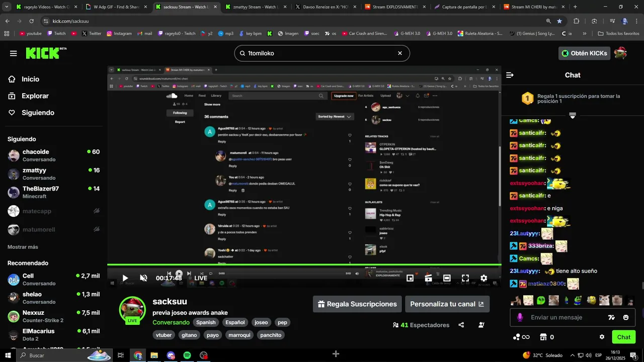Open recommended channel ElMacarius
This screenshot has height=362, width=644.
53,335
